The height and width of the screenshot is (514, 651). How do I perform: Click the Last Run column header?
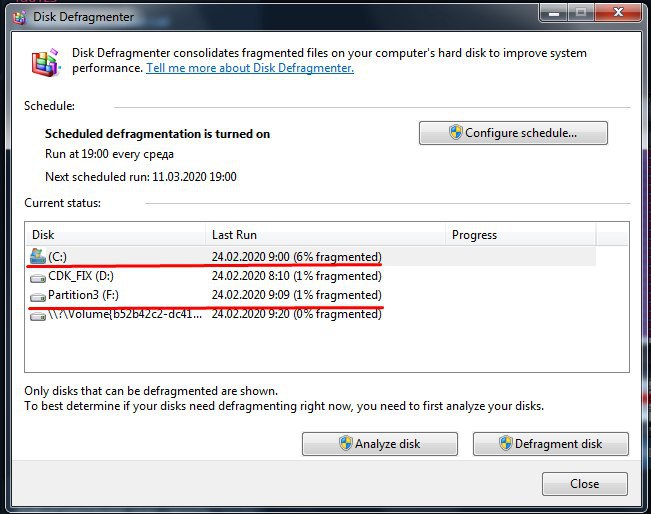[324, 235]
